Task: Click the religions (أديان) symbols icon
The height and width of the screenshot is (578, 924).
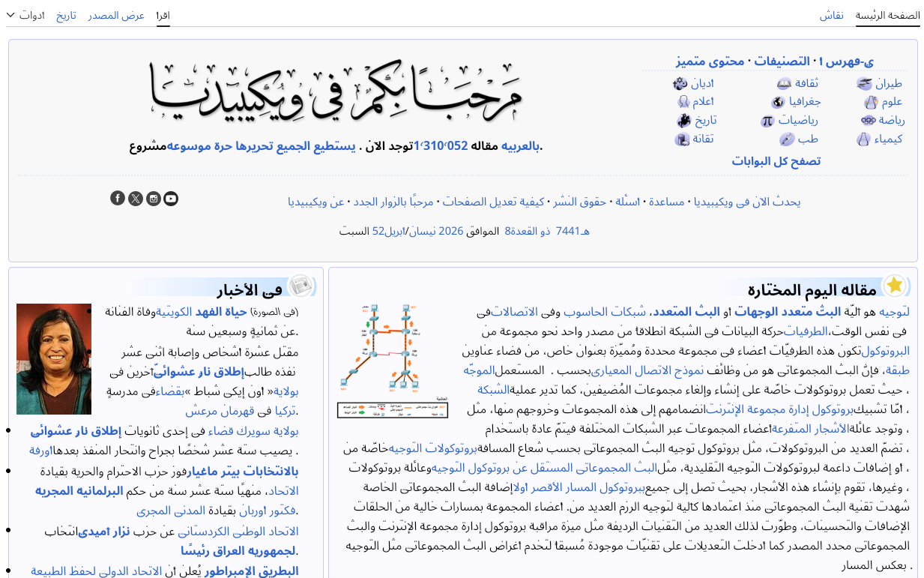Action: (x=680, y=83)
